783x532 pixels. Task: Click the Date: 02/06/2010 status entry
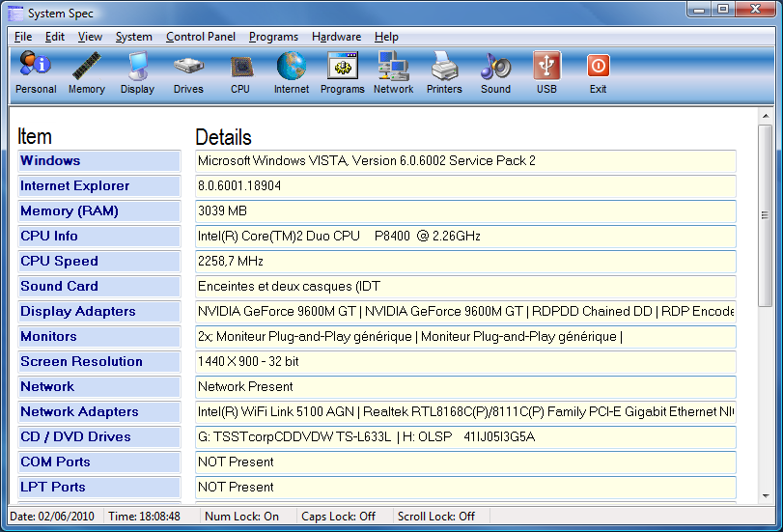click(52, 517)
